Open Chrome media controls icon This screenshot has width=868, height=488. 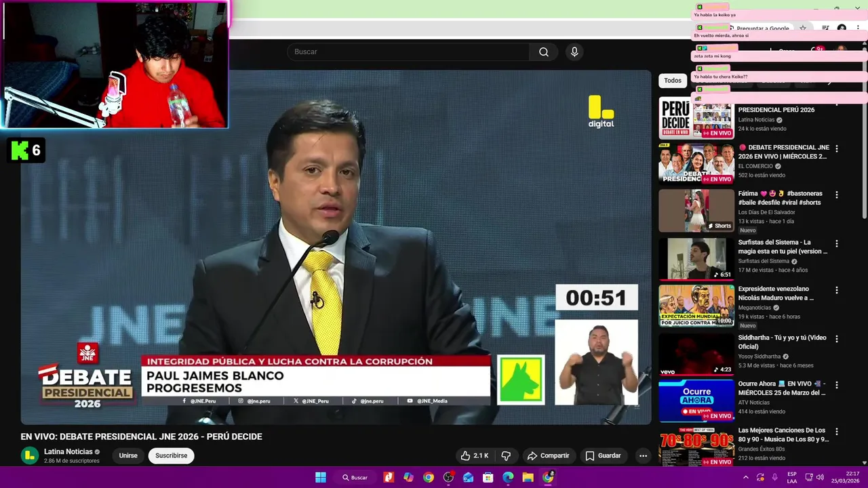[x=825, y=28]
